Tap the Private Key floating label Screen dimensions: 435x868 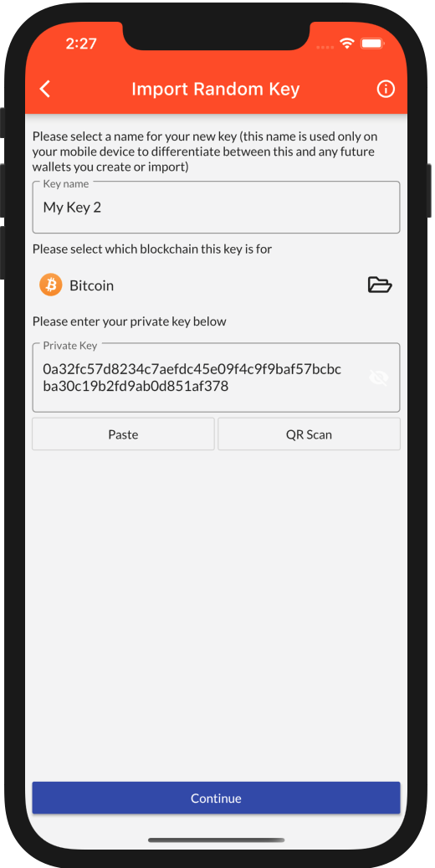[x=70, y=346]
